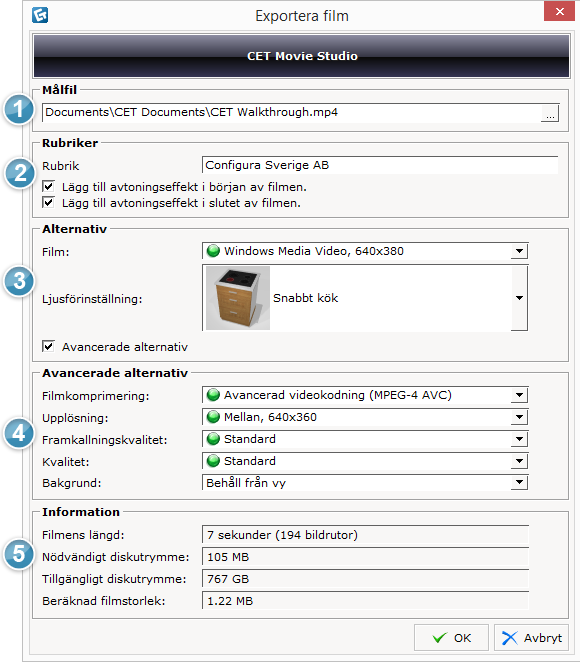
Task: Click the CET Movie Studio banner
Action: click(301, 56)
